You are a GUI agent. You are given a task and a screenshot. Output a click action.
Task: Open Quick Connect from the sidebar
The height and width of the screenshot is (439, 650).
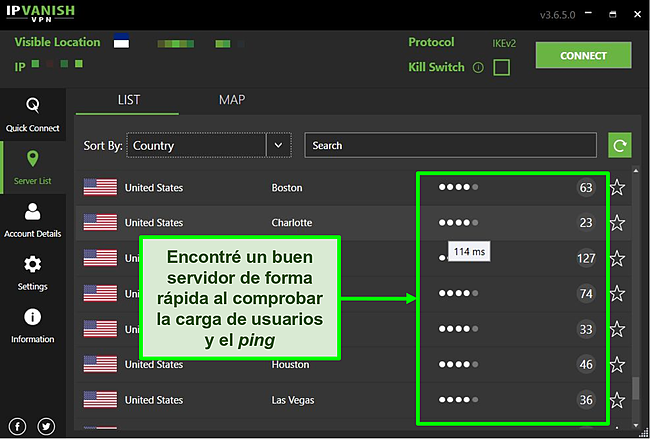coord(32,112)
